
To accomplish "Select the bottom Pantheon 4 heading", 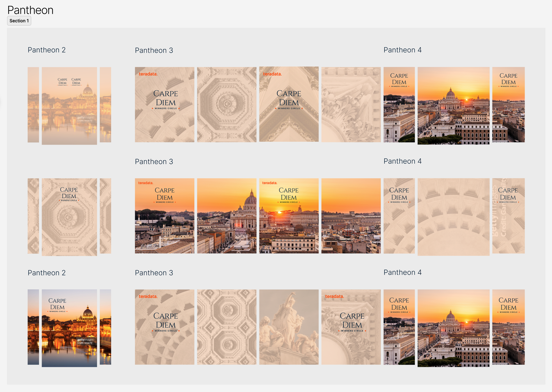I will pyautogui.click(x=402, y=273).
